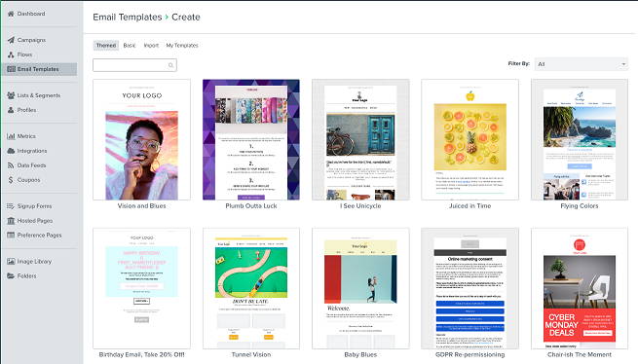Click the search magnifier icon
638x364 pixels.
click(x=170, y=65)
